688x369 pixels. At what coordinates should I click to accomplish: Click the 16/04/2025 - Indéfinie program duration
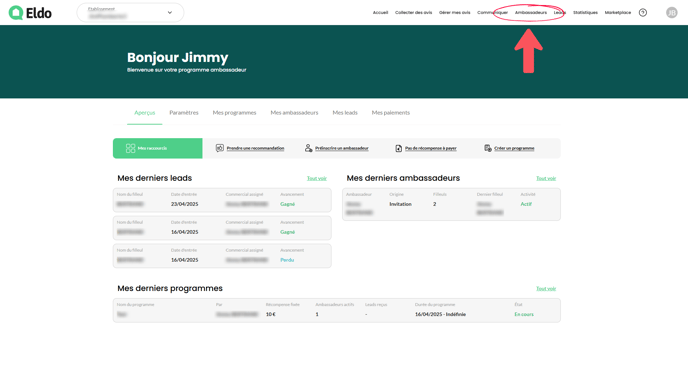coord(441,314)
